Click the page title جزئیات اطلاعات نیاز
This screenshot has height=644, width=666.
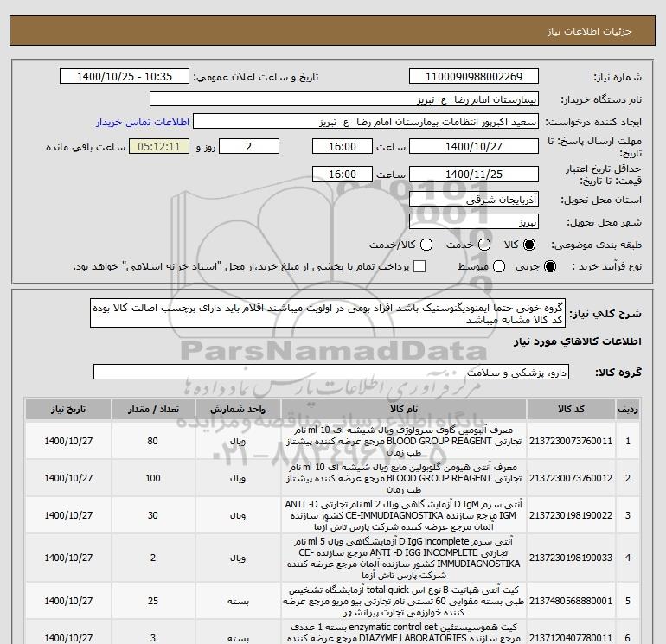pyautogui.click(x=590, y=31)
